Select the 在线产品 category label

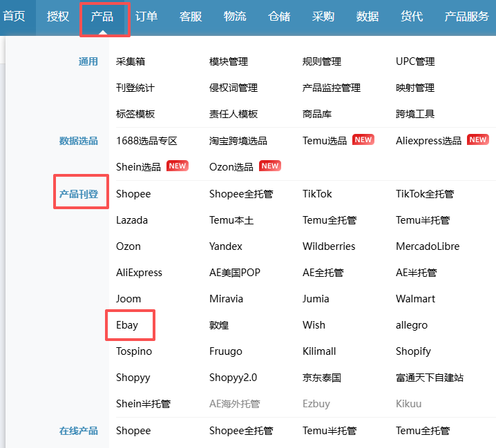pos(79,431)
